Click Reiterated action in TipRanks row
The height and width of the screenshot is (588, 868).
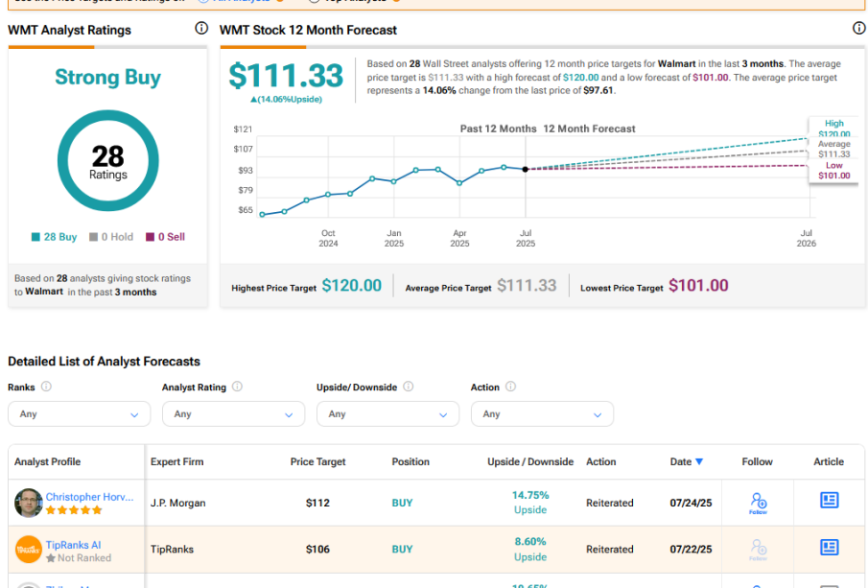coord(609,550)
